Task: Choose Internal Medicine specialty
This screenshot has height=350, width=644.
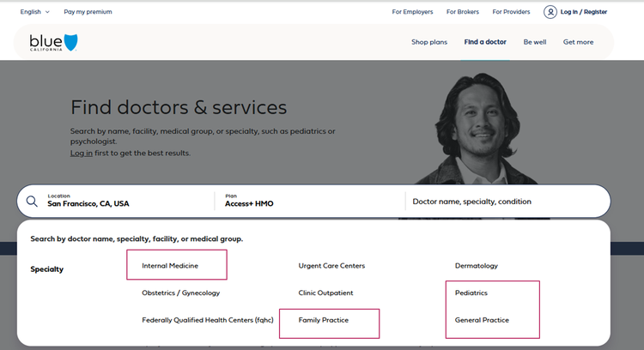Action: (170, 266)
